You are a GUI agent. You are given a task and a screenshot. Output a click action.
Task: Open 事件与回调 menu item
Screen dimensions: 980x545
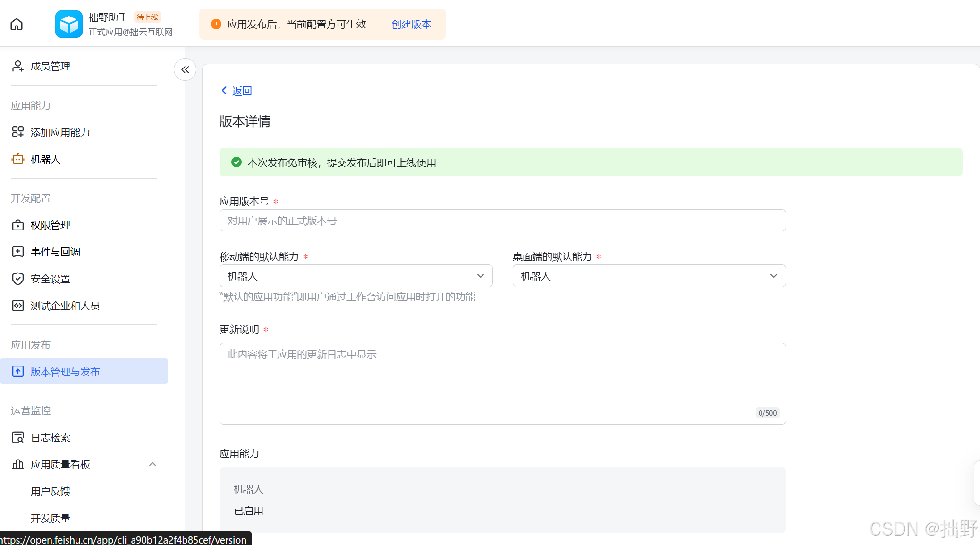point(55,252)
